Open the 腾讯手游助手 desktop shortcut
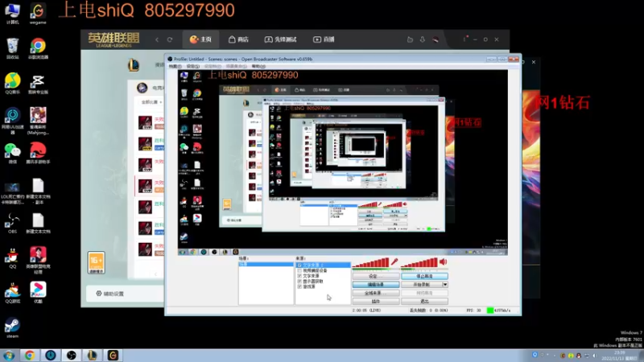The width and height of the screenshot is (644, 362). tap(38, 153)
